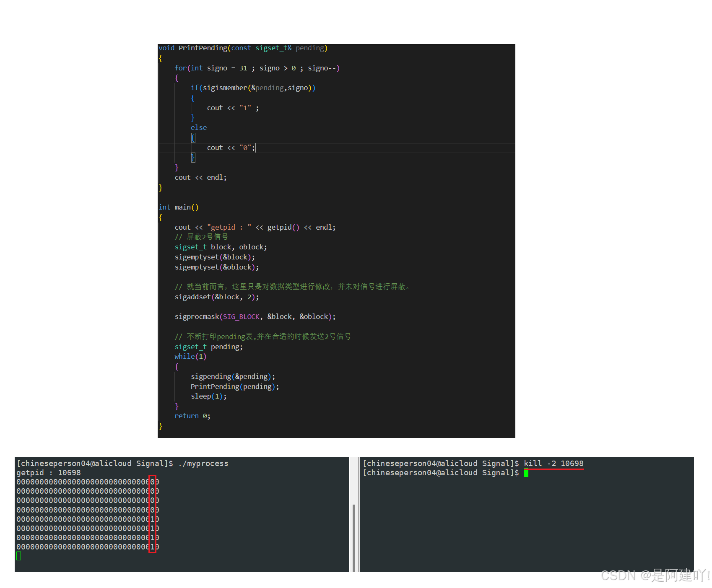Click the sleep(1) statement
The width and height of the screenshot is (712, 588).
point(208,396)
